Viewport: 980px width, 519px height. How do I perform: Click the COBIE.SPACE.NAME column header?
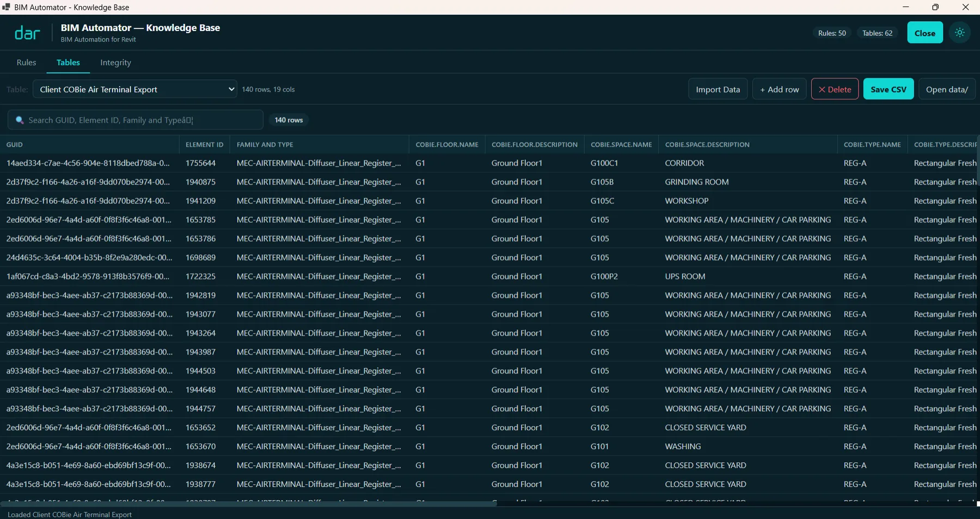click(621, 145)
